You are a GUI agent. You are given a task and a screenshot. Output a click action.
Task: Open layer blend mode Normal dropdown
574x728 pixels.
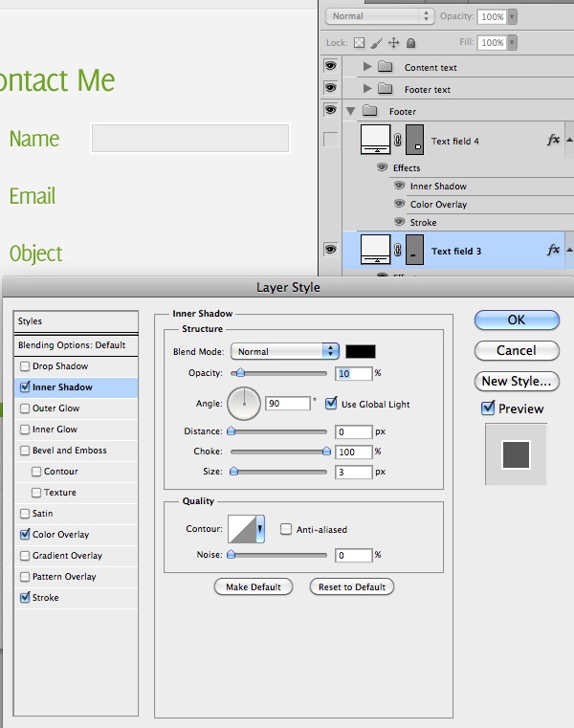380,16
